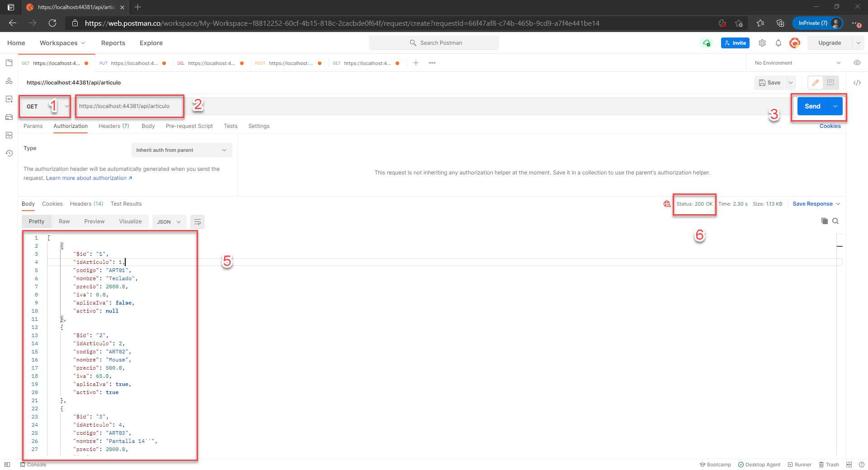This screenshot has height=470, width=868.
Task: Open browser collections icon
Action: point(780,23)
